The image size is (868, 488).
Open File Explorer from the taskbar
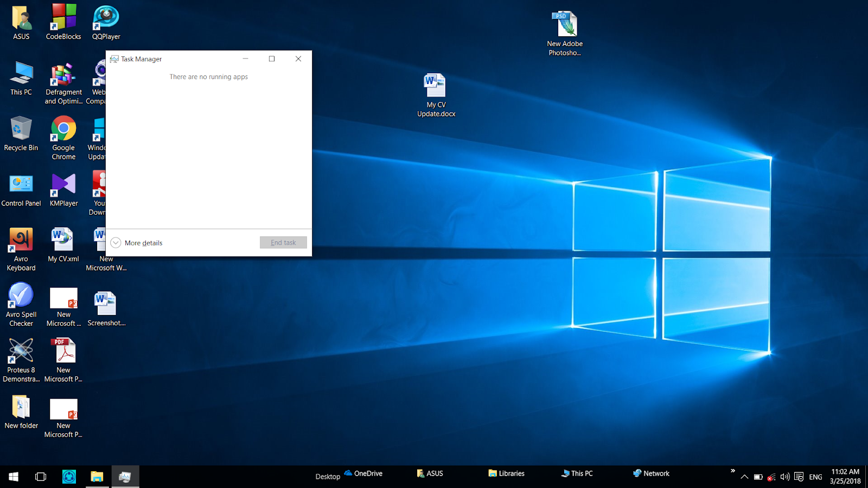[x=97, y=477]
